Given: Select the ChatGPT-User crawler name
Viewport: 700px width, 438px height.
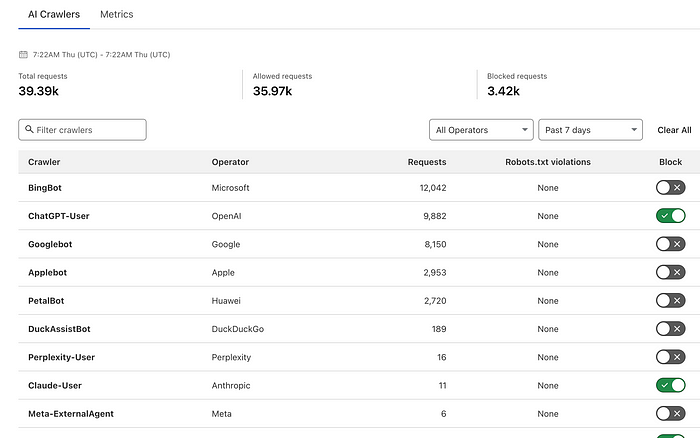Looking at the screenshot, I should pos(58,216).
